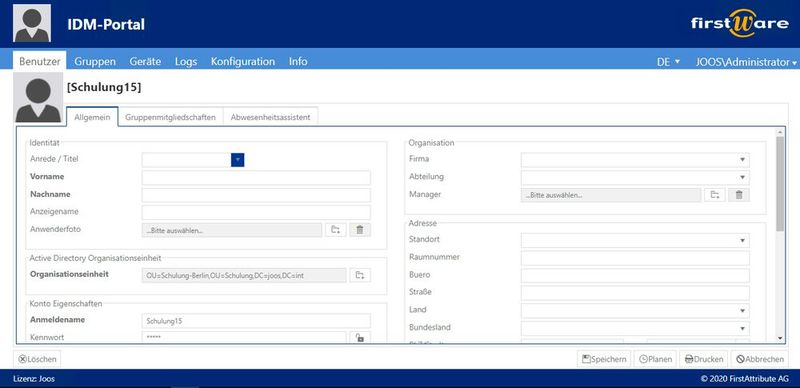Open the DE language selector
The width and height of the screenshot is (800, 388).
click(668, 62)
